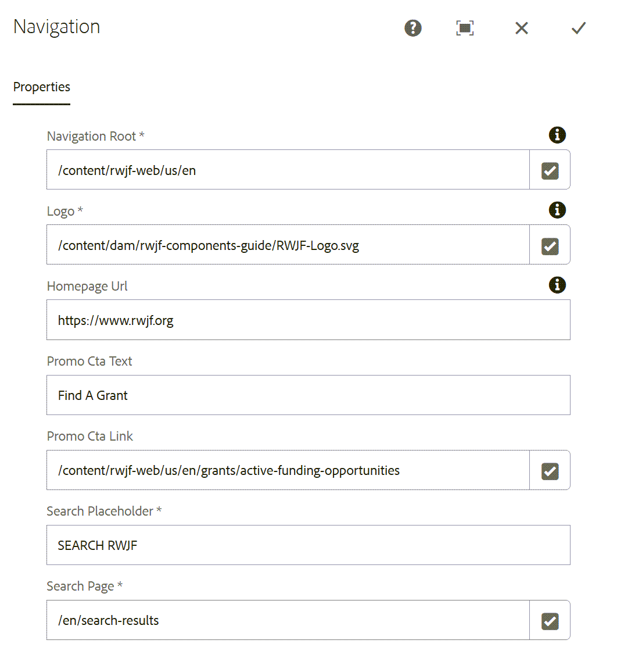Toggle fullscreen mode for Navigation dialog
The image size is (617, 672).
[x=465, y=28]
